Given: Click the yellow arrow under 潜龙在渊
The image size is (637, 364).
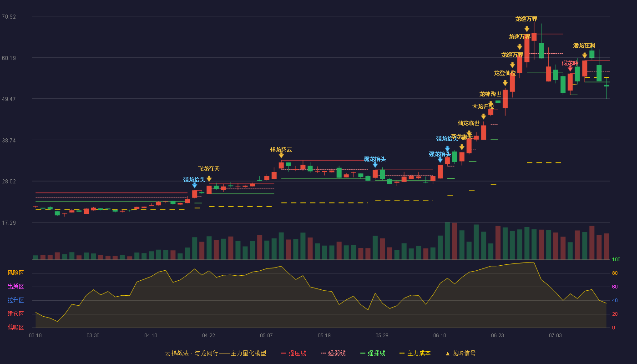Looking at the screenshot, I should (x=585, y=56).
